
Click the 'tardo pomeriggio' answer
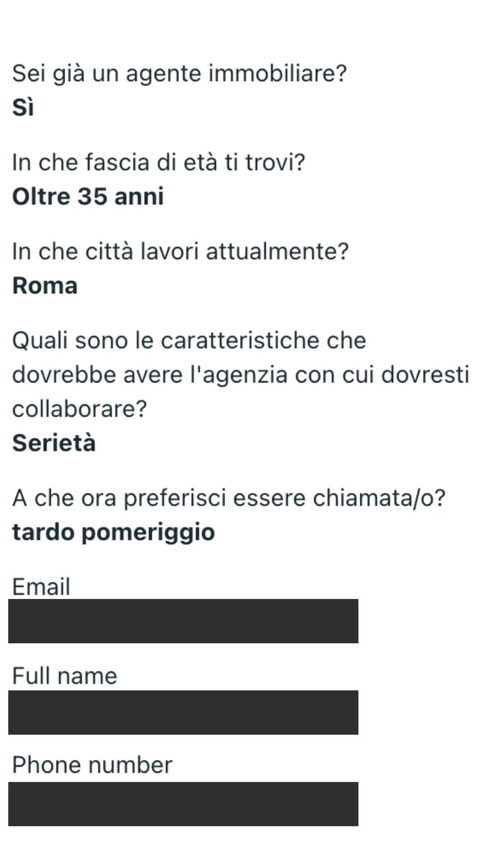point(113,532)
